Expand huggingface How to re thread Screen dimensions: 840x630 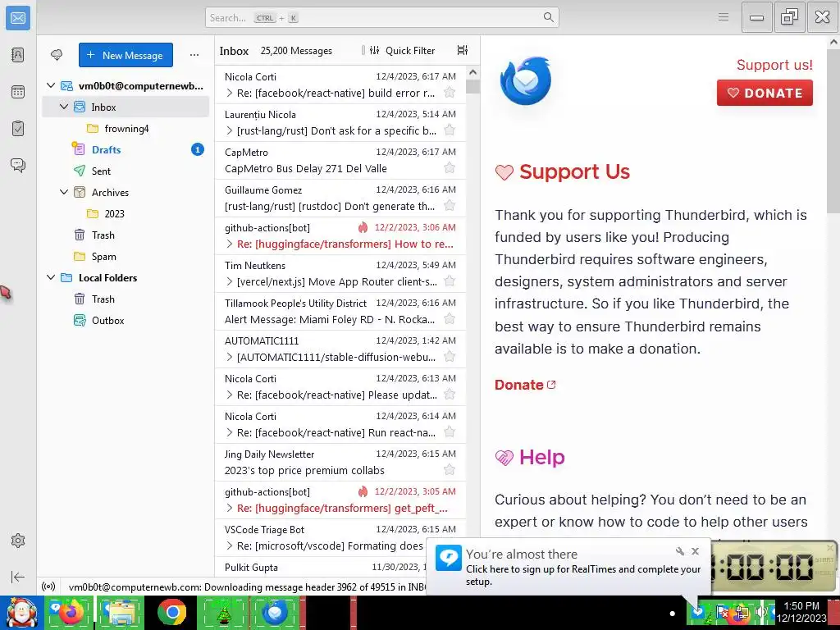tap(230, 244)
